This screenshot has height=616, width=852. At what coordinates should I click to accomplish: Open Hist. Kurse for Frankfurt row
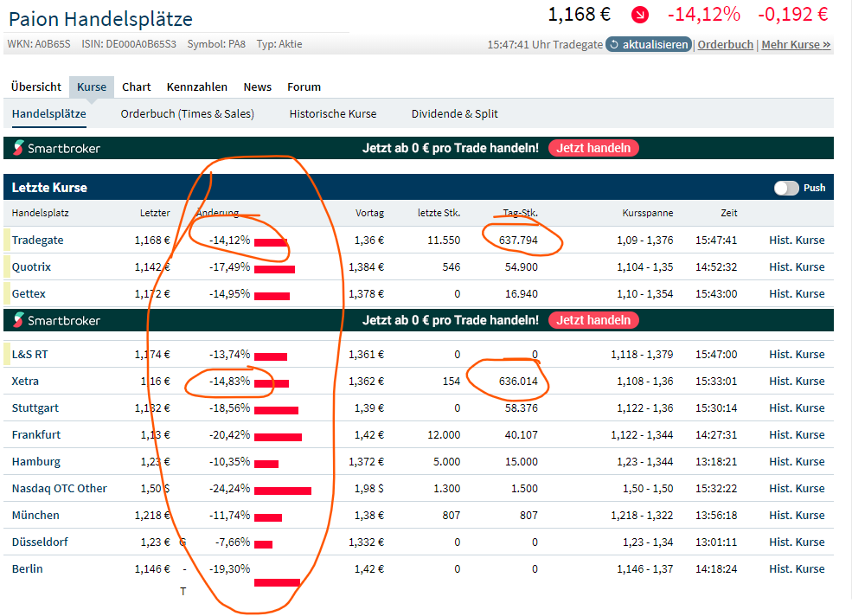point(797,435)
